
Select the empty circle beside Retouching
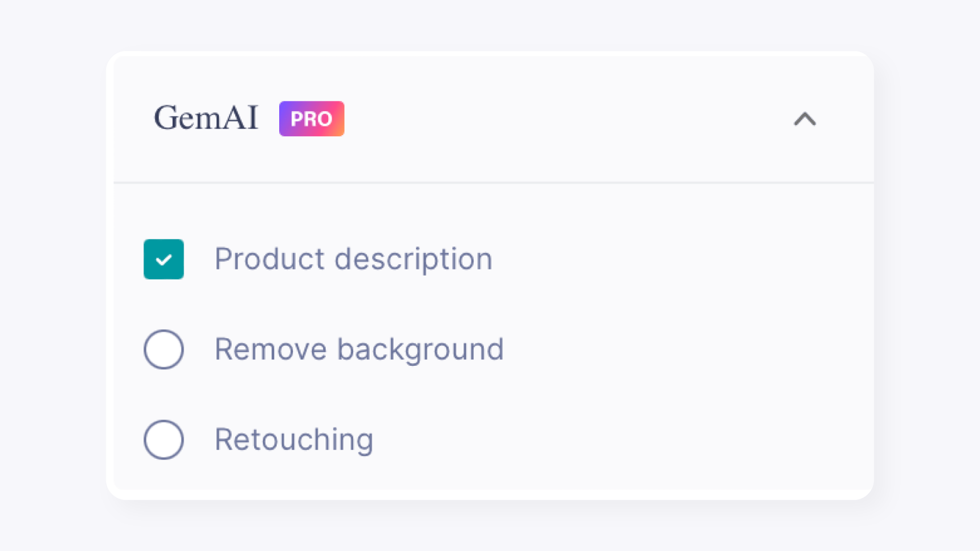(x=164, y=439)
